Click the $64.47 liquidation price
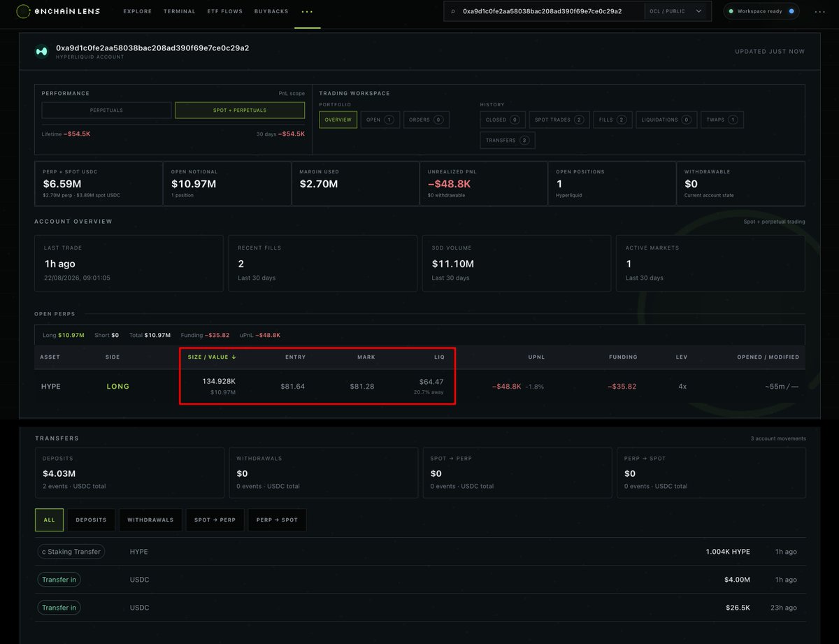The height and width of the screenshot is (644, 839). pyautogui.click(x=431, y=381)
